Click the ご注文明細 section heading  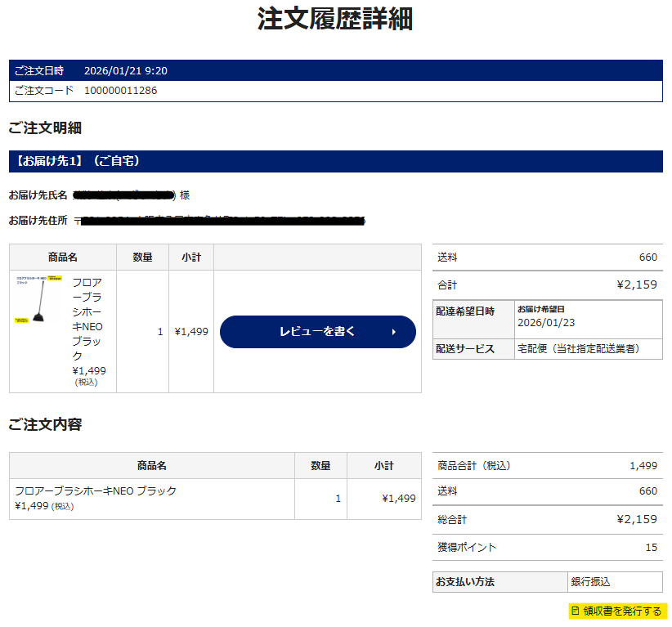click(45, 128)
